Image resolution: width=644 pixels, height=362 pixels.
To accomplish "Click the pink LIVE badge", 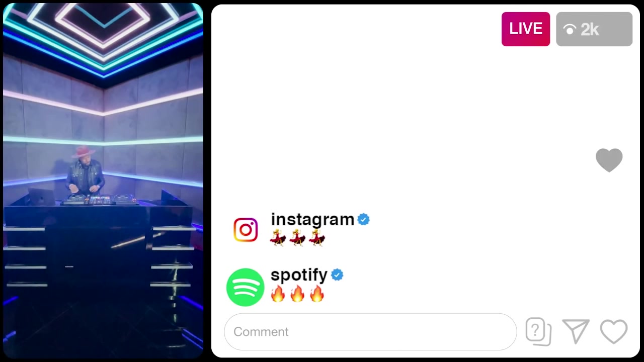I will click(x=526, y=29).
